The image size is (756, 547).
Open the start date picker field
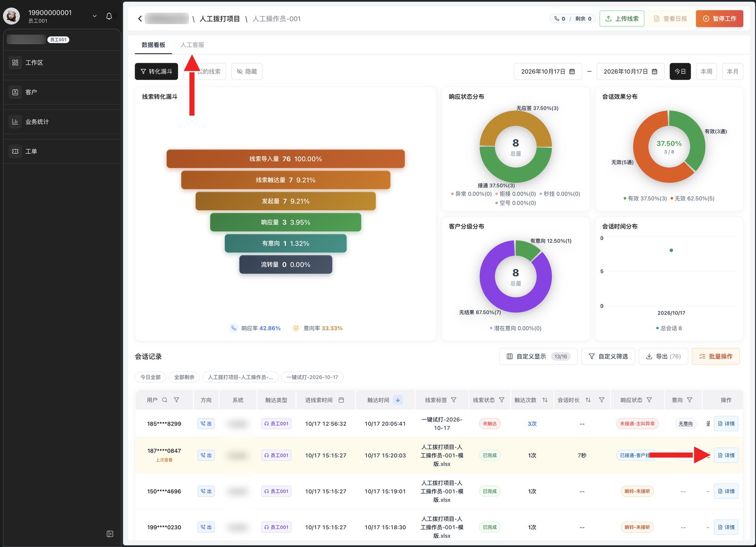548,71
